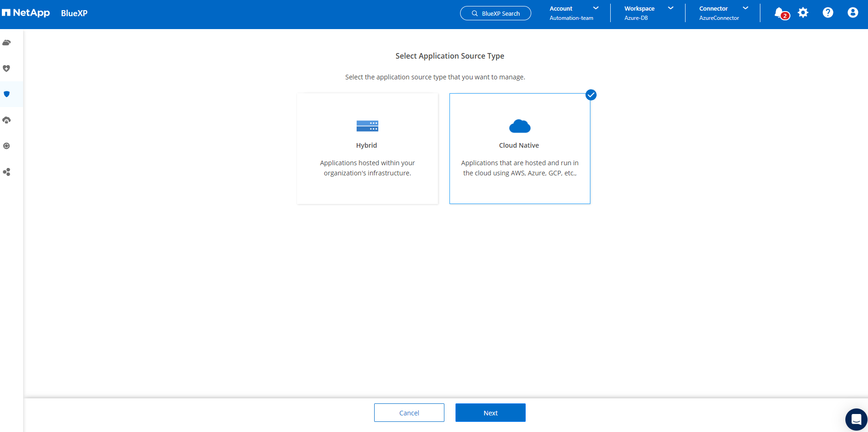Open the settings gear icon
The width and height of the screenshot is (868, 432).
coord(803,13)
